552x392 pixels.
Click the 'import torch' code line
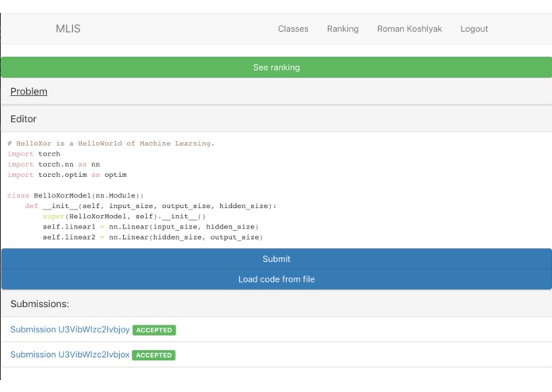34,154
